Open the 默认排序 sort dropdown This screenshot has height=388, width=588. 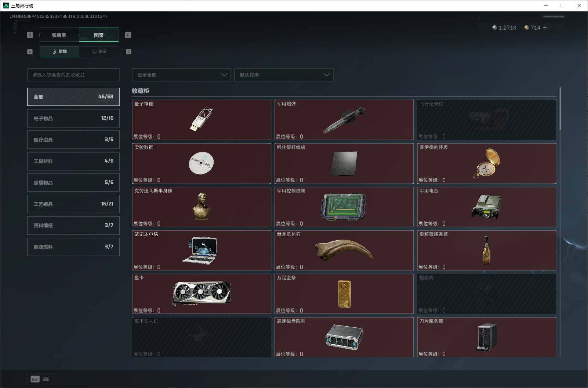(284, 75)
